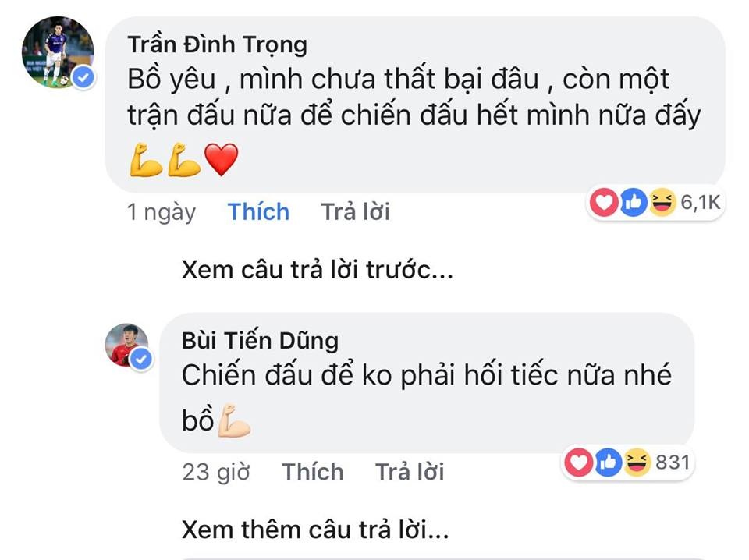Click the heart reaction icon on Trần Đình Trọng's comment
749x560 pixels.
tap(603, 202)
